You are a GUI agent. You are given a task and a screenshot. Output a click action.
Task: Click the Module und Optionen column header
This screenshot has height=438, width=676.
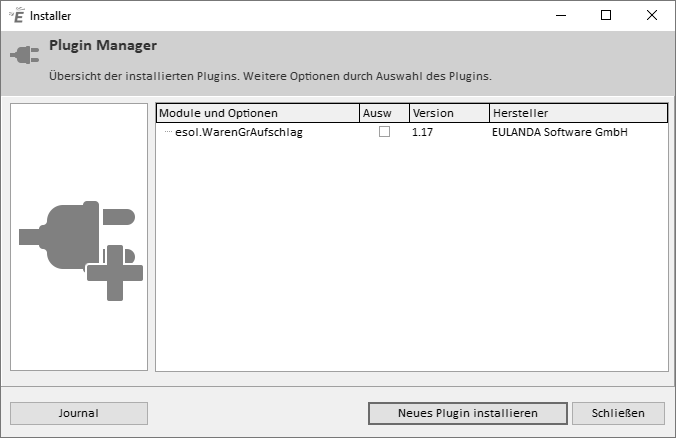(x=258, y=113)
